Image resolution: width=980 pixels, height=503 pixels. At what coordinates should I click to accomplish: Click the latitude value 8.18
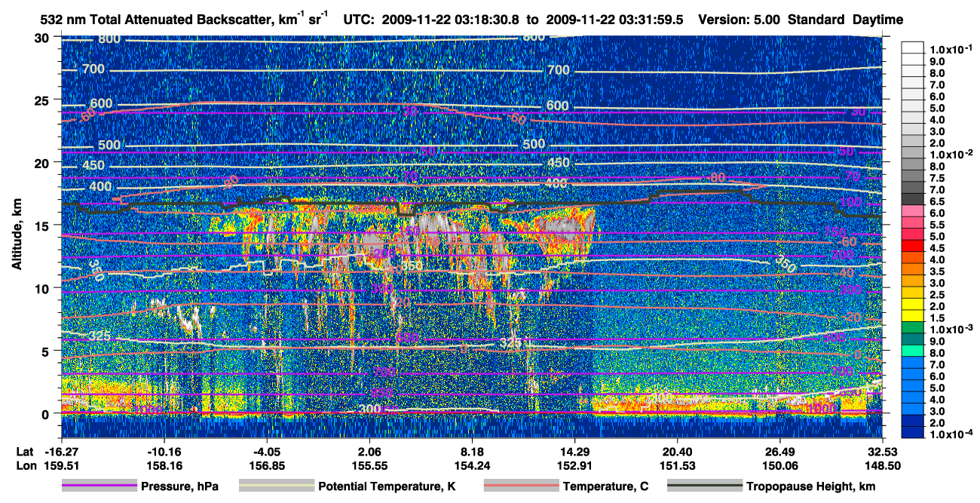[x=472, y=451]
